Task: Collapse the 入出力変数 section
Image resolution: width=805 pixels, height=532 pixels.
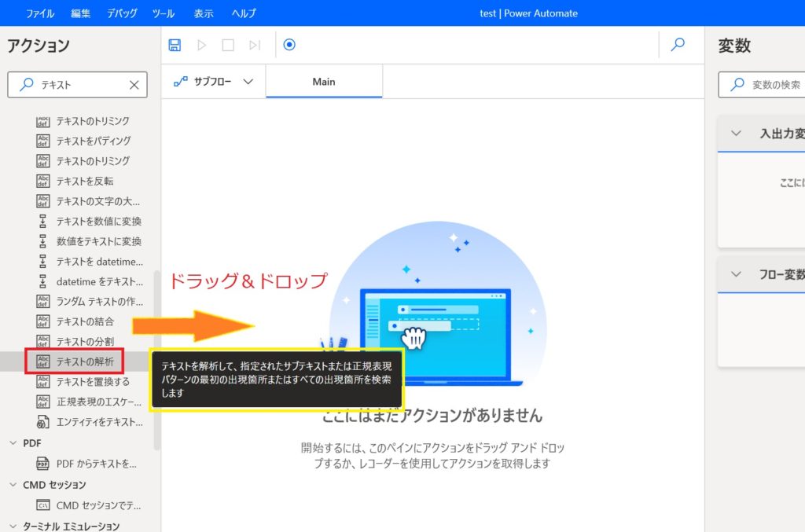Action: 736,134
